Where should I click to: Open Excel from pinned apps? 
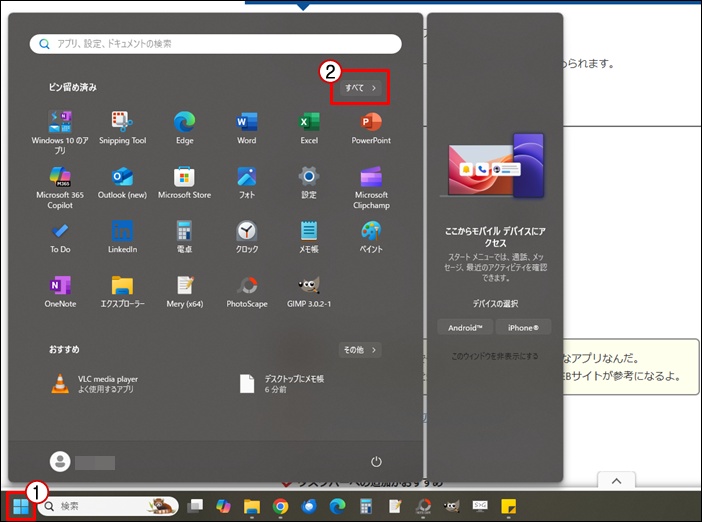[309, 128]
